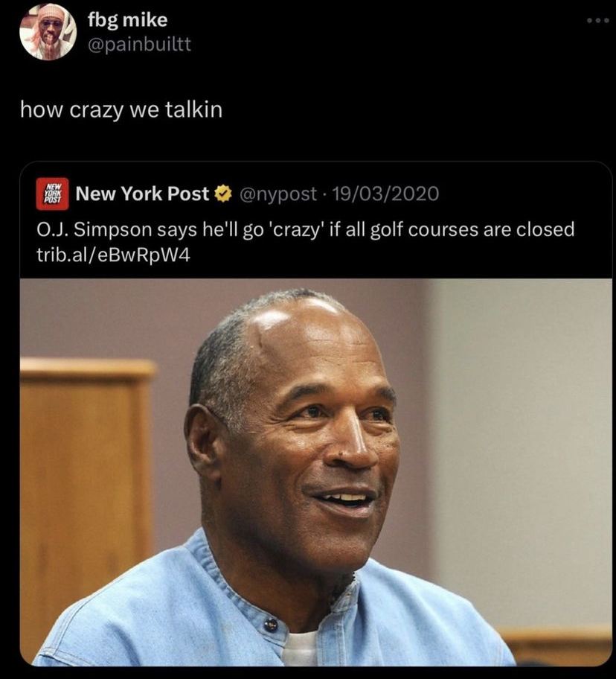Click the New York Post account name
This screenshot has width=616, height=679.
(x=142, y=194)
